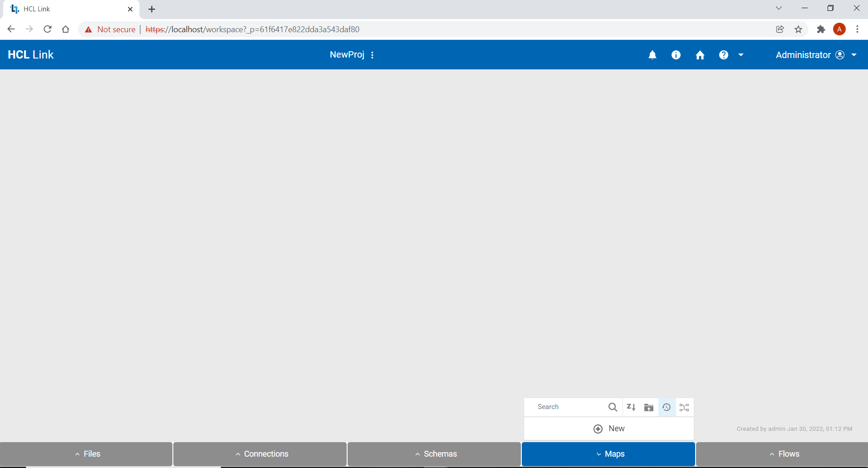Screen dimensions: 868x468
Task: Toggle the share icon in the browser toolbar
Action: pyautogui.click(x=780, y=29)
